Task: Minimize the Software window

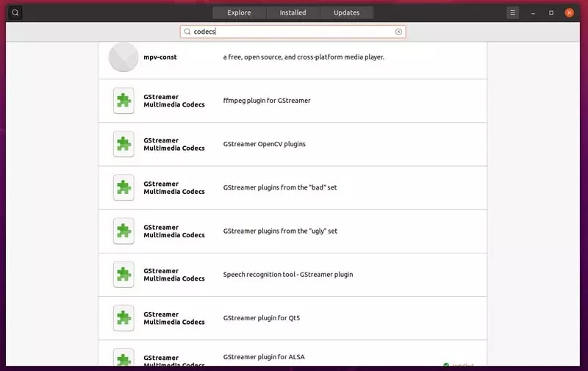Action: [533, 12]
